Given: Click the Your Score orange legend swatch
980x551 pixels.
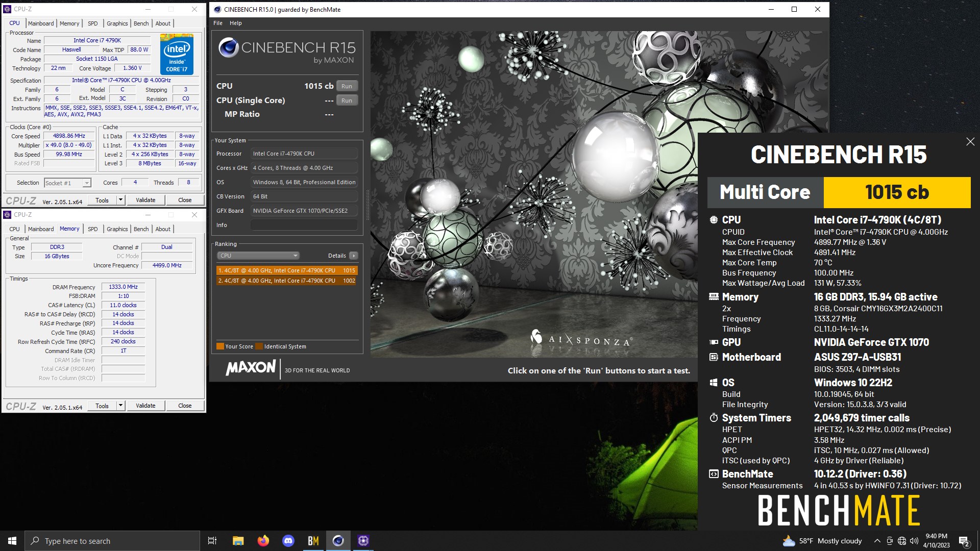Looking at the screenshot, I should pos(220,346).
